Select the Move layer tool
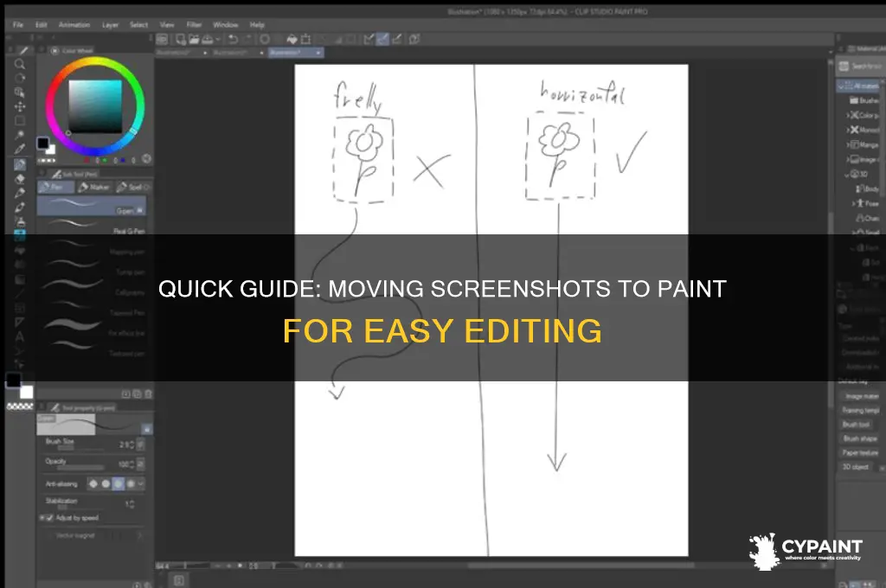Viewport: 886px width, 588px height. point(19,106)
